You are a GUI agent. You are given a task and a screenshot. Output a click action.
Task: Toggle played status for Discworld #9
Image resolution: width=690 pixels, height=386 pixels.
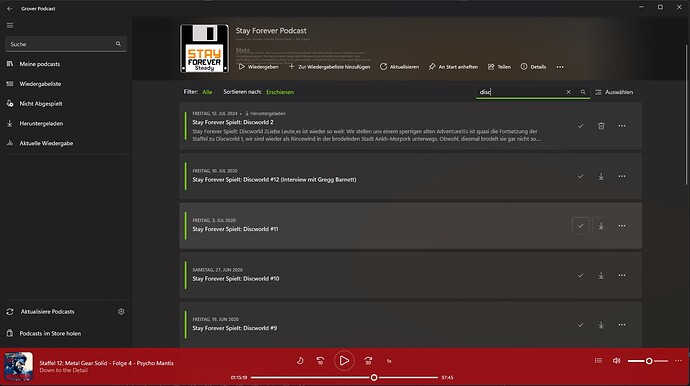(x=580, y=325)
